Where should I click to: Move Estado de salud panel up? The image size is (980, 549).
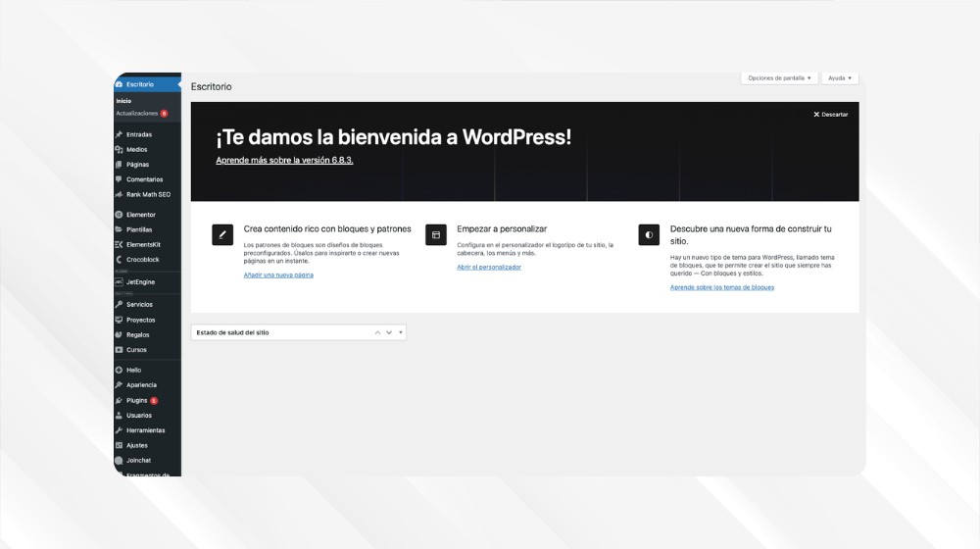coord(377,332)
